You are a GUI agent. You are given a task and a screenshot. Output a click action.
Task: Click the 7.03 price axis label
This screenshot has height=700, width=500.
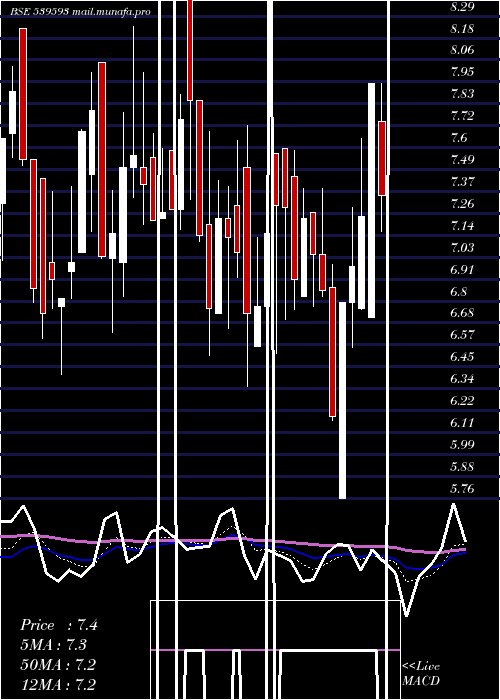(x=462, y=248)
